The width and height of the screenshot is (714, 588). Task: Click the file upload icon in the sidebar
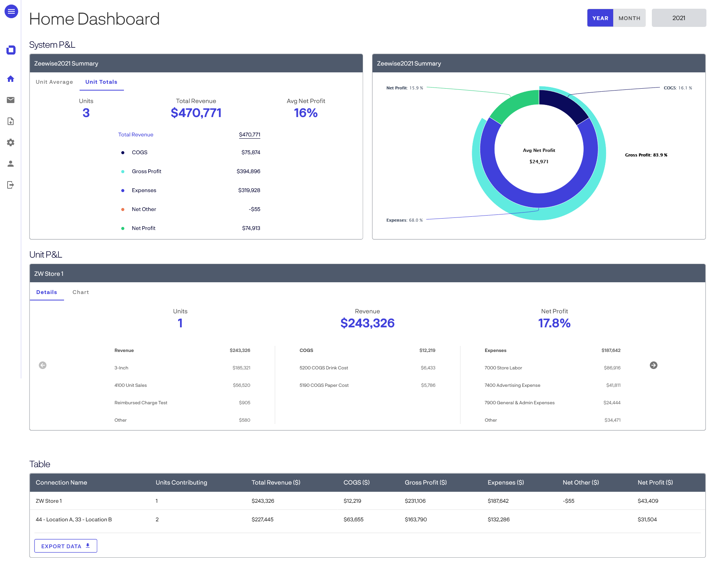(x=11, y=121)
